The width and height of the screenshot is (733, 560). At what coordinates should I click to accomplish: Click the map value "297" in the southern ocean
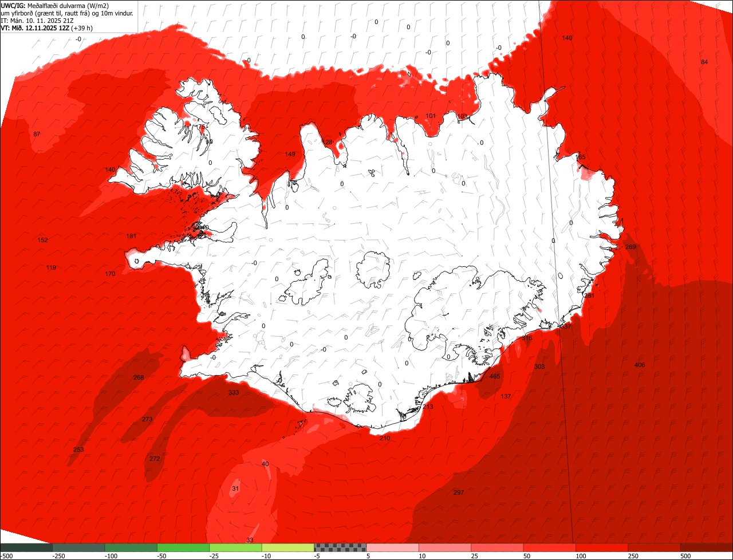458,492
